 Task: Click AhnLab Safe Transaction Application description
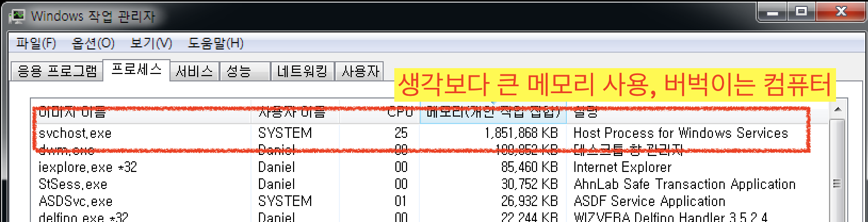pyautogui.click(x=685, y=184)
